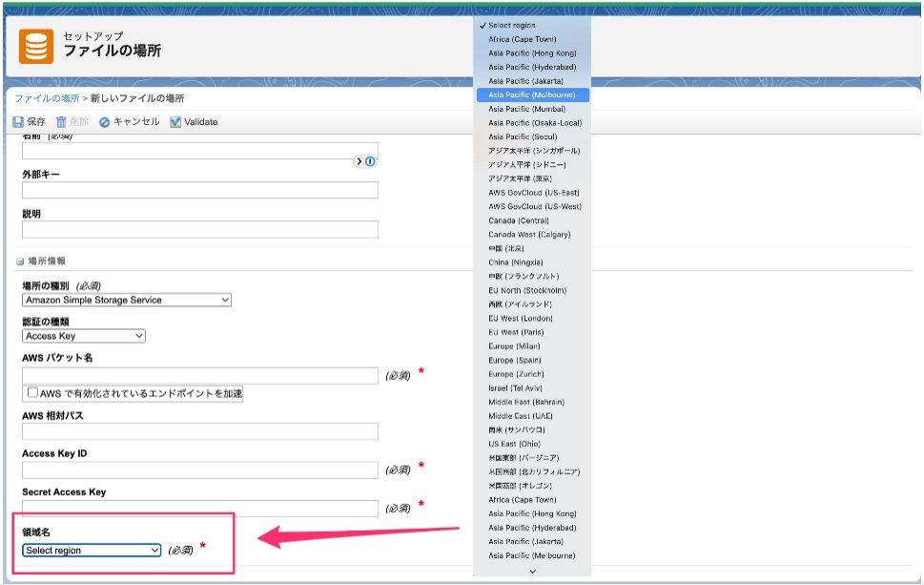Select AWS GovCloud (US-East) option

point(533,193)
